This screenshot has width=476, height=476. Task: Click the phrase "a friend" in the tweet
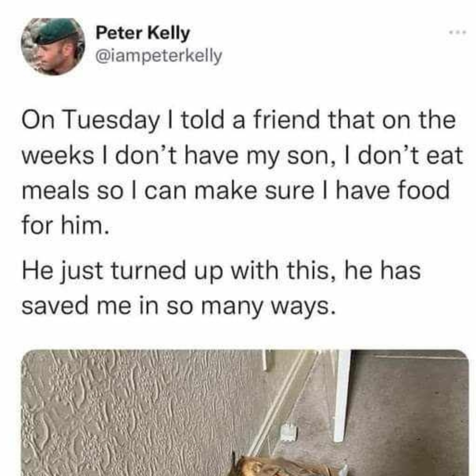tap(276, 120)
